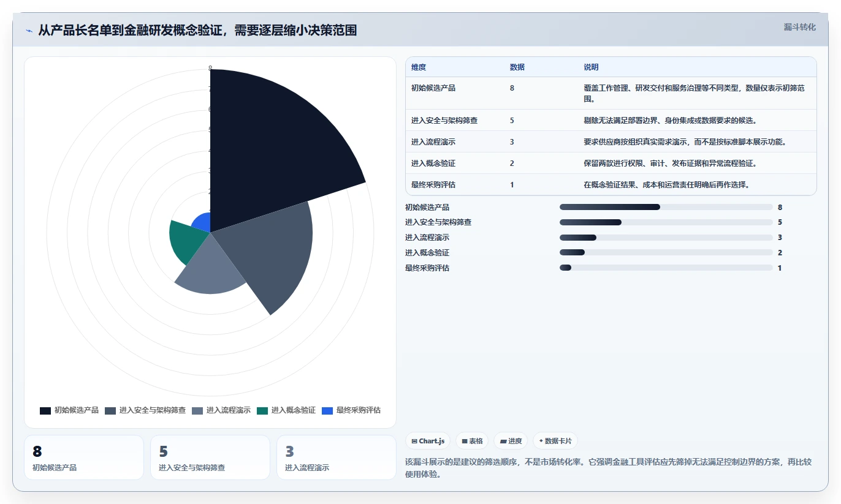The image size is (841, 504).
Task: Click the 初始候选产品 progress bar
Action: pos(666,207)
